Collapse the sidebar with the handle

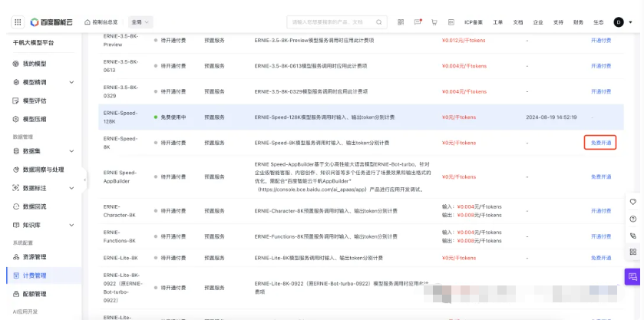tap(84, 180)
